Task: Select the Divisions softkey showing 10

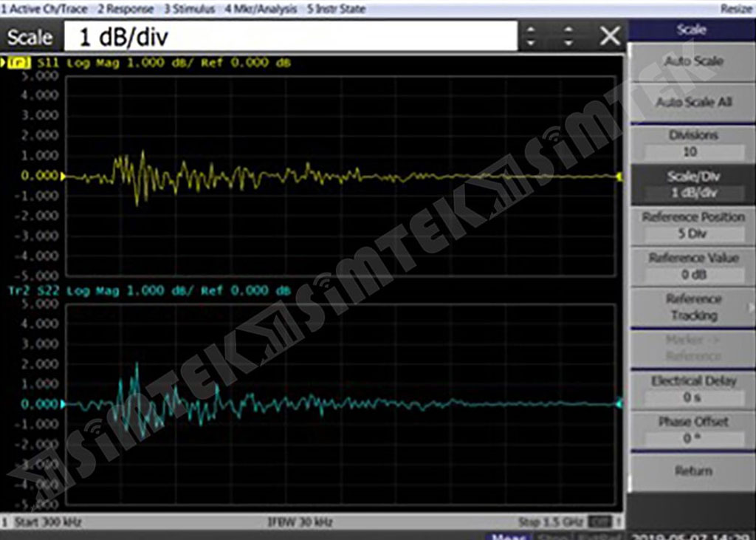Action: click(x=693, y=144)
